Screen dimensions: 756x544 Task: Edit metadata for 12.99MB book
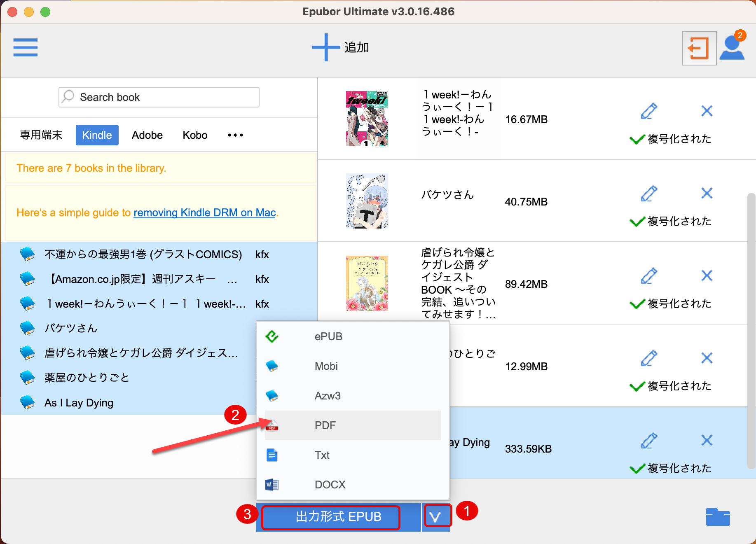tap(649, 358)
